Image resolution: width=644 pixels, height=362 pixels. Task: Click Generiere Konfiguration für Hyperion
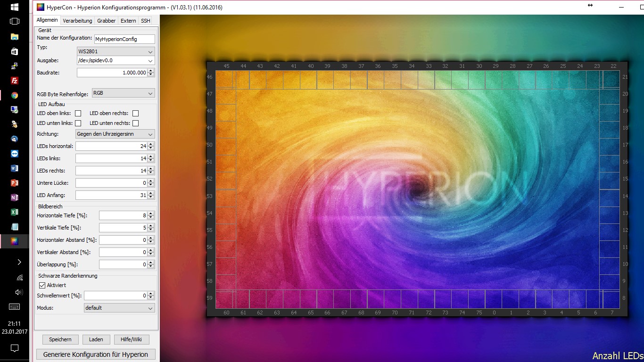click(x=96, y=354)
